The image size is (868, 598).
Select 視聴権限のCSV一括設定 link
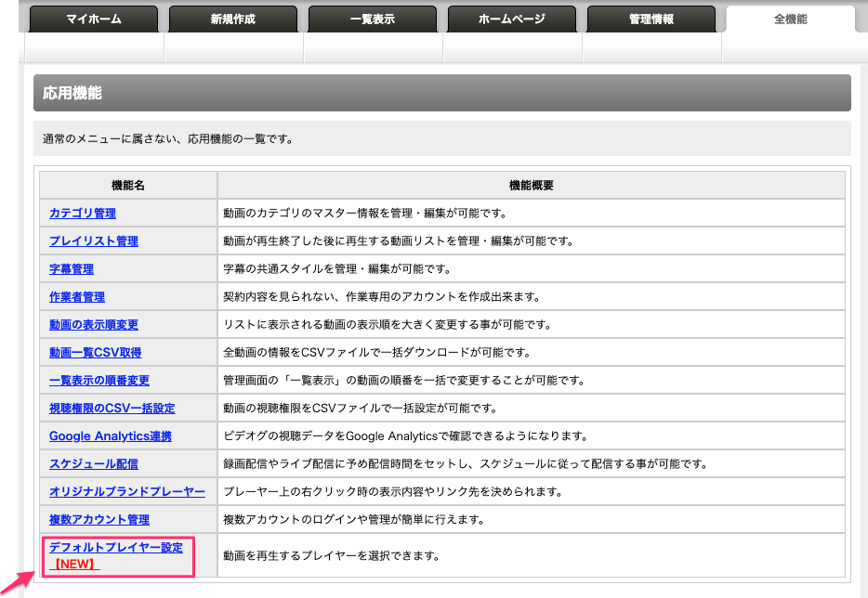click(x=112, y=409)
